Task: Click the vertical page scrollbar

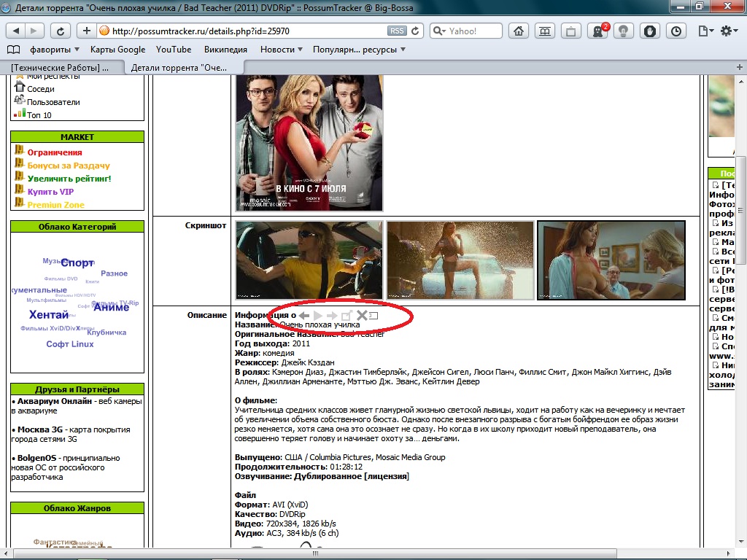Action: pos(740,209)
